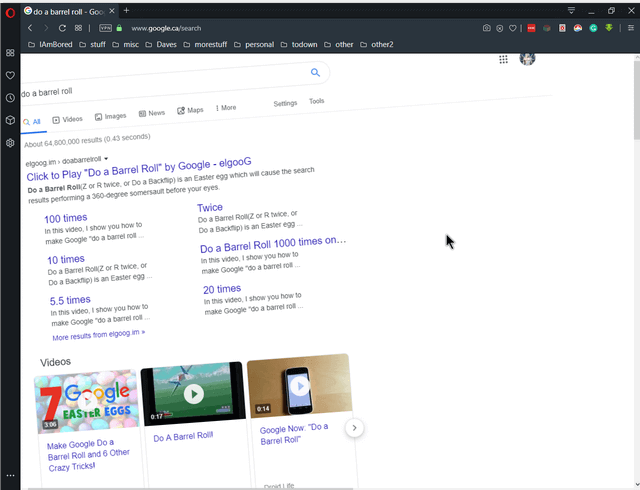Open the red square extension icon
This screenshot has width=640, height=490.
531,28
